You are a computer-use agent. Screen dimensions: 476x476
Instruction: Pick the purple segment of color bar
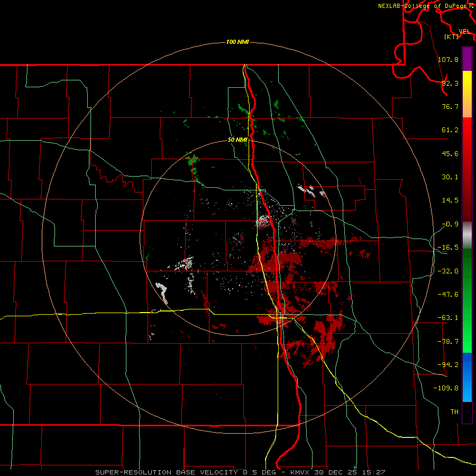coord(467,59)
